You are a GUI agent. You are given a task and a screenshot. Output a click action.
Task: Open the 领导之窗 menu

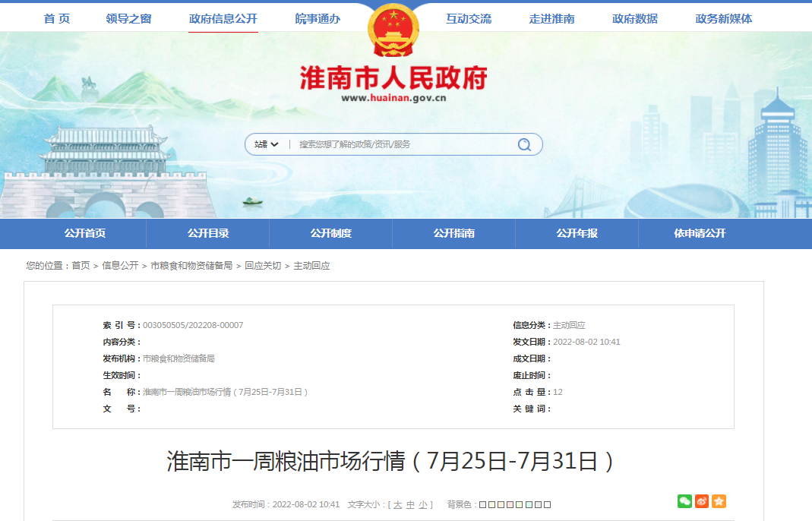coord(129,17)
